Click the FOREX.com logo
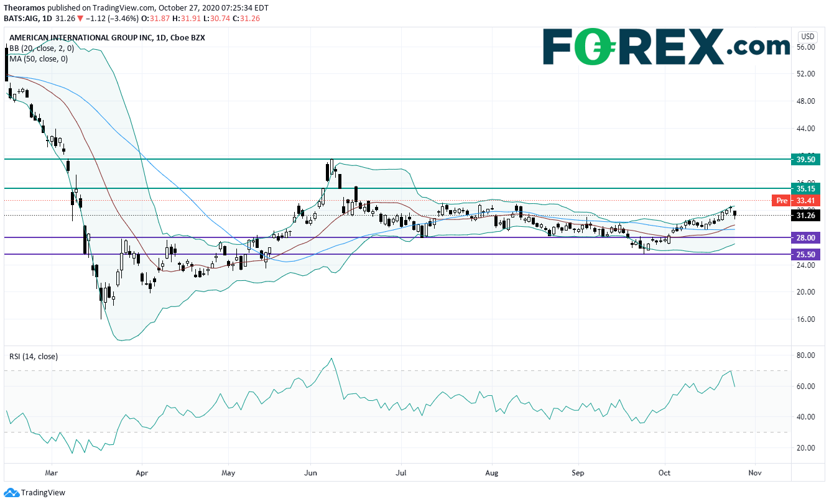 [665, 47]
